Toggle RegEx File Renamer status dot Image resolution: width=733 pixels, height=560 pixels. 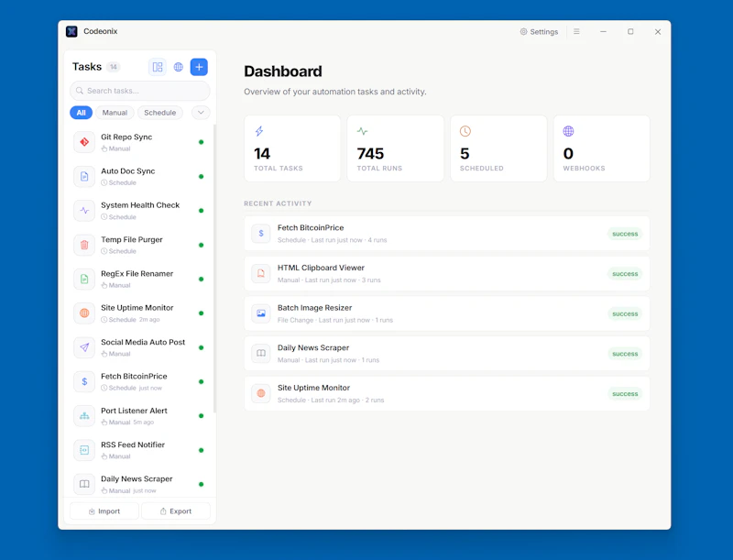coord(201,279)
